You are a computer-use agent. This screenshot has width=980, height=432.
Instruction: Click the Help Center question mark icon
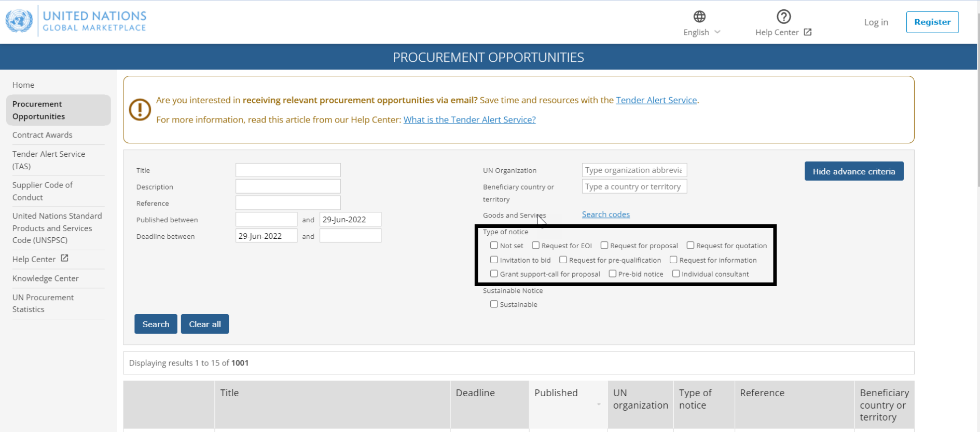pos(783,17)
